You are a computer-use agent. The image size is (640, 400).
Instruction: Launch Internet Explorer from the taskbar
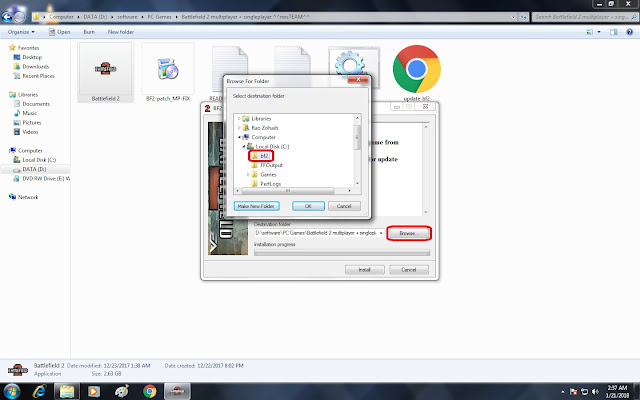click(x=40, y=391)
